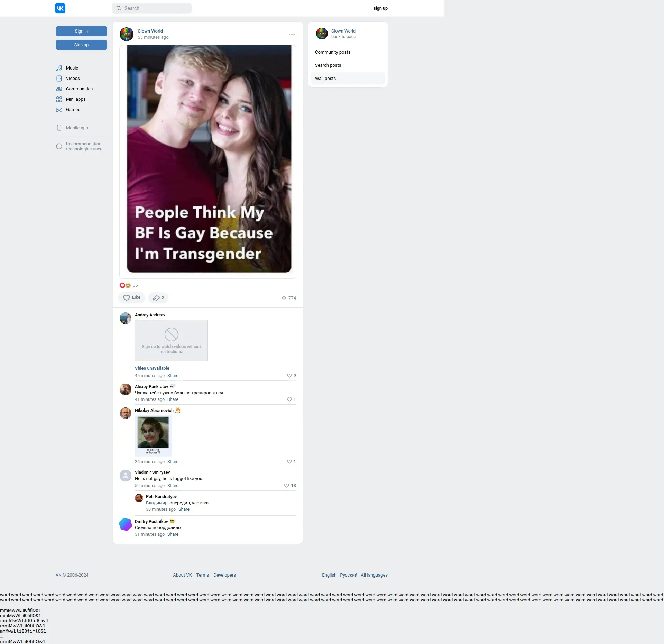664x644 pixels.
Task: Select the Wall posts menu item
Action: [325, 79]
